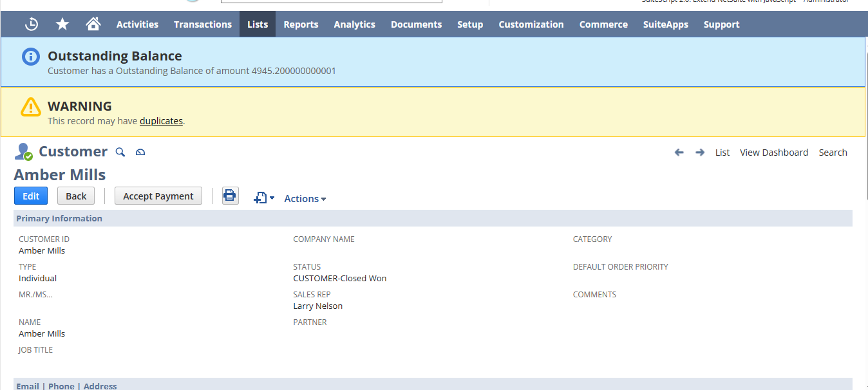The height and width of the screenshot is (390, 868).
Task: Collapse the Primary Information section
Action: (x=59, y=218)
